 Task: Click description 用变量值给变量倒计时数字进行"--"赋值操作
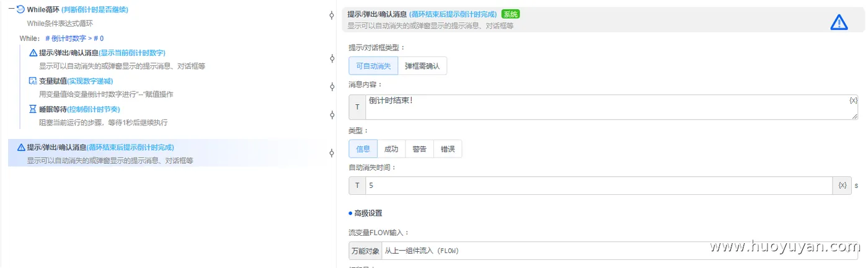click(106, 94)
